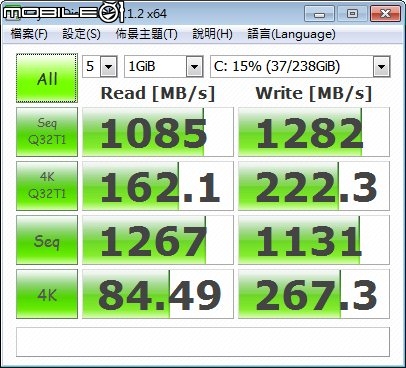Maximize the benchmark window

pyautogui.click(x=352, y=14)
